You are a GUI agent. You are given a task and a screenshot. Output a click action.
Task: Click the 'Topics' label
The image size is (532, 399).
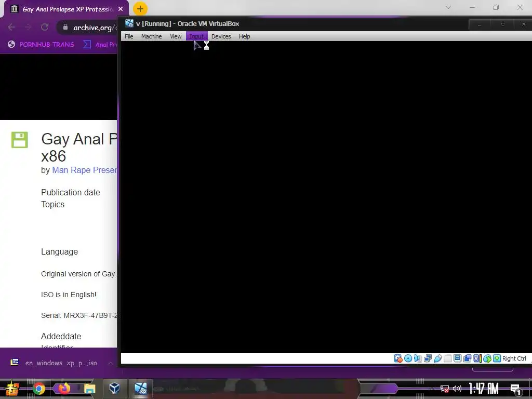pyautogui.click(x=52, y=204)
